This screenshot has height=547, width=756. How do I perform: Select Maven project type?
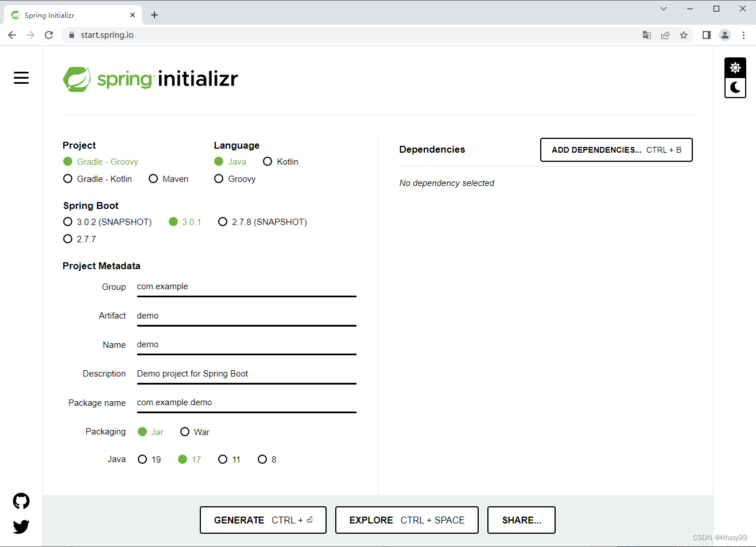tap(169, 179)
